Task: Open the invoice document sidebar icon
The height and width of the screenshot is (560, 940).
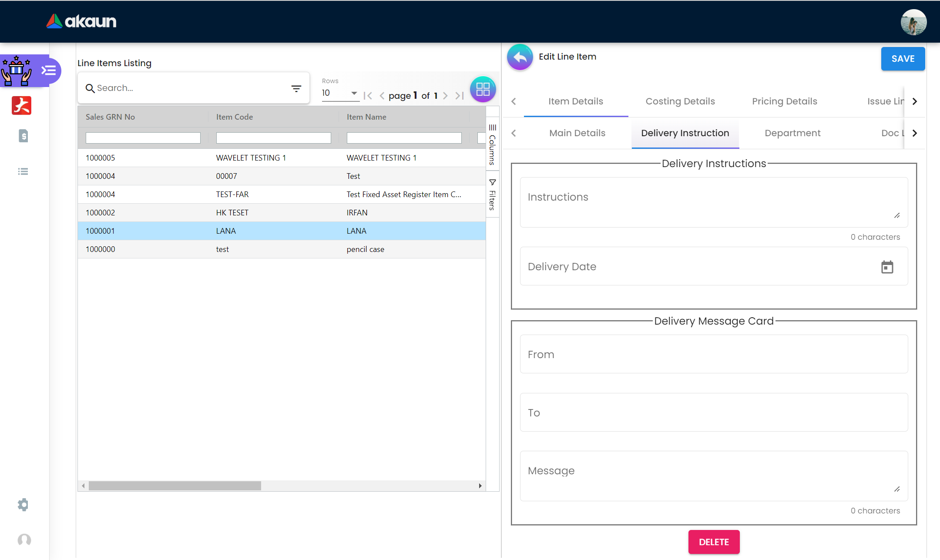Action: click(x=23, y=136)
